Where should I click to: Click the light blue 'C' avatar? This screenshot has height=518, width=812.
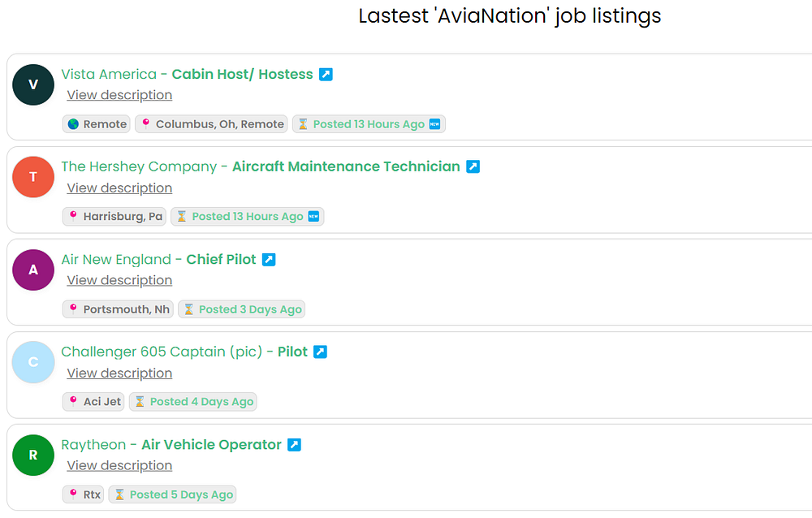pos(33,362)
